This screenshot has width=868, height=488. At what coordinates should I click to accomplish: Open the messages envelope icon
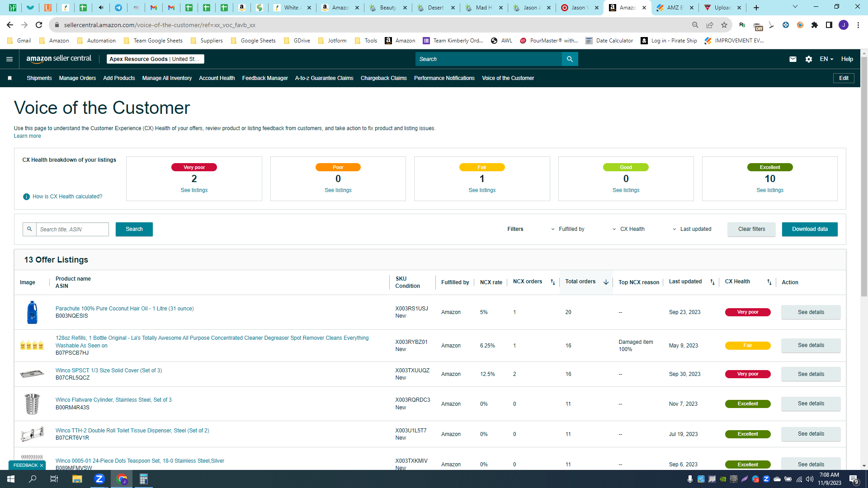pyautogui.click(x=793, y=59)
